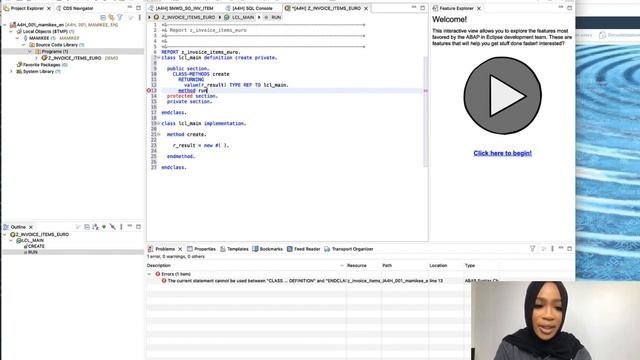The width and height of the screenshot is (640, 360).
Task: Collapse the Source Code Library folder
Action: [24, 45]
